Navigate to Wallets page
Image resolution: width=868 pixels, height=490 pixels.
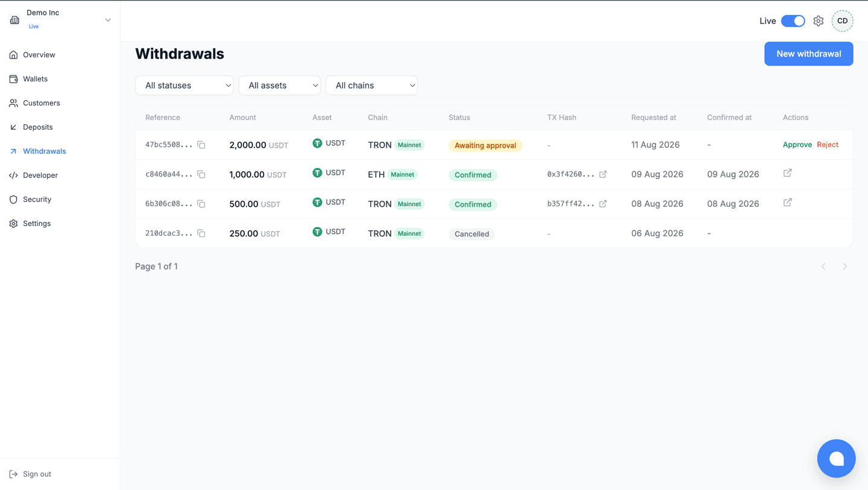35,79
